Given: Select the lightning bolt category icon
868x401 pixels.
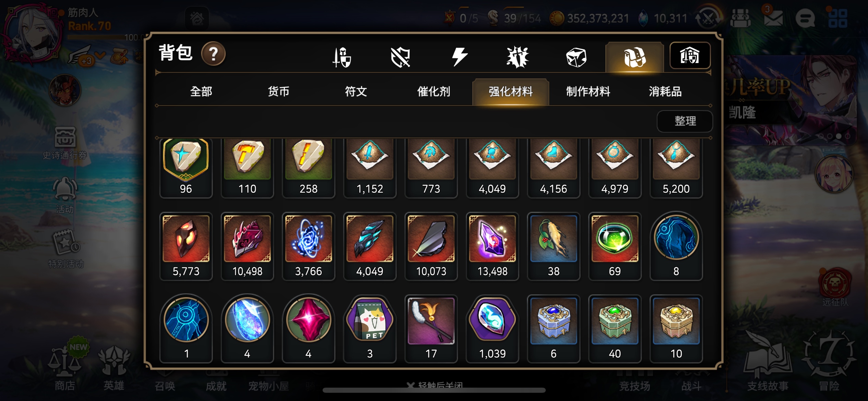Looking at the screenshot, I should coord(459,57).
